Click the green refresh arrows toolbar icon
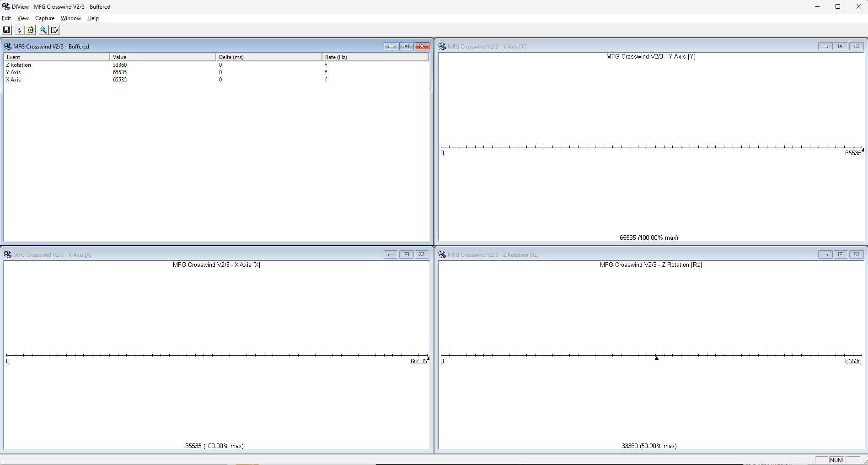 19,30
